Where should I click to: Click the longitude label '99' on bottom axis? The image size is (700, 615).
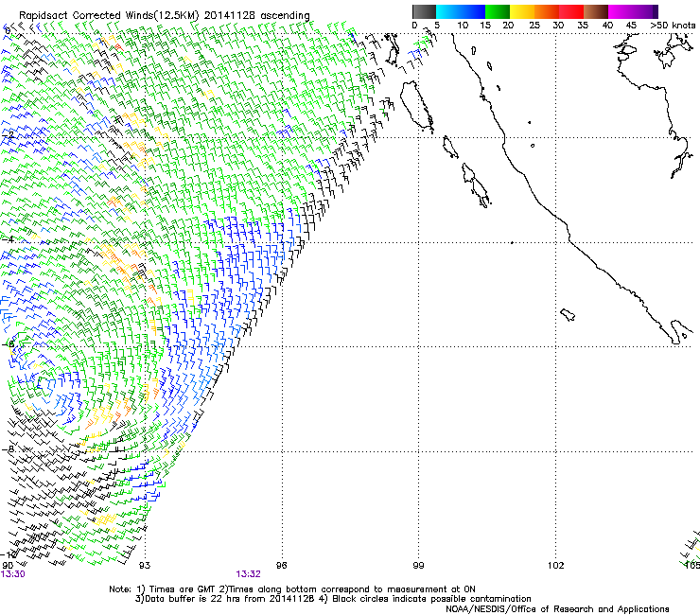click(418, 566)
